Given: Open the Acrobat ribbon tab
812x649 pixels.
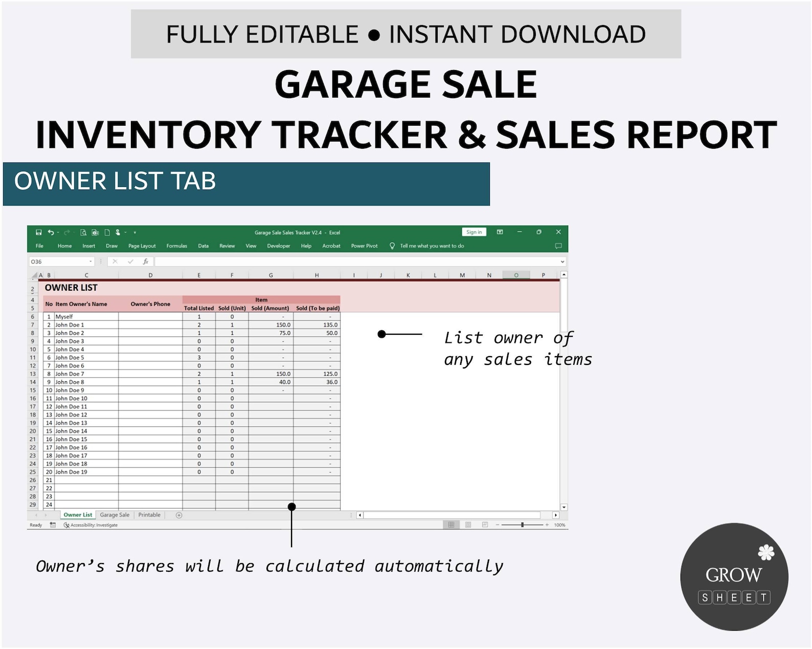Looking at the screenshot, I should [x=331, y=246].
